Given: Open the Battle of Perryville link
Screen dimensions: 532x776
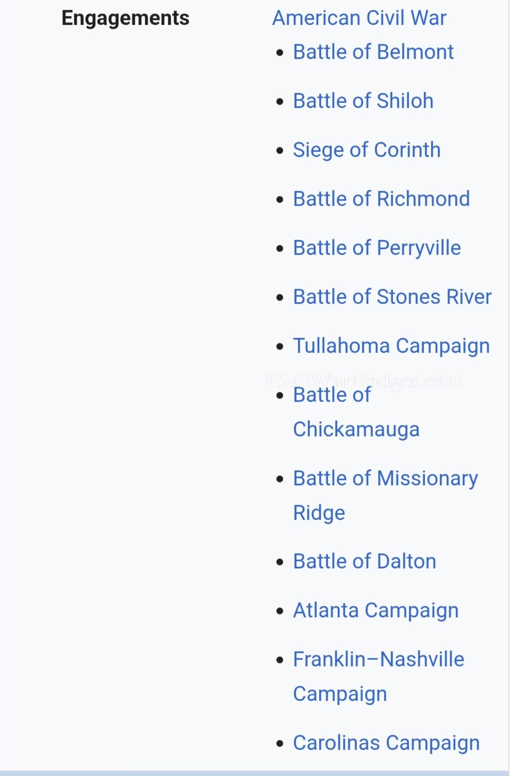Looking at the screenshot, I should click(x=376, y=248).
